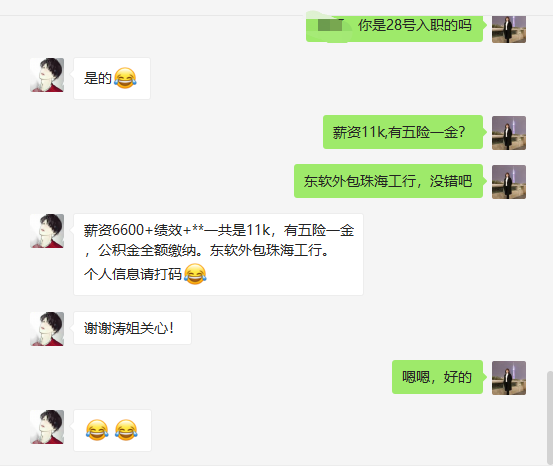Image resolution: width=553 pixels, height=471 pixels.
Task: Click the chat scrollbar thumb
Action: click(550, 417)
